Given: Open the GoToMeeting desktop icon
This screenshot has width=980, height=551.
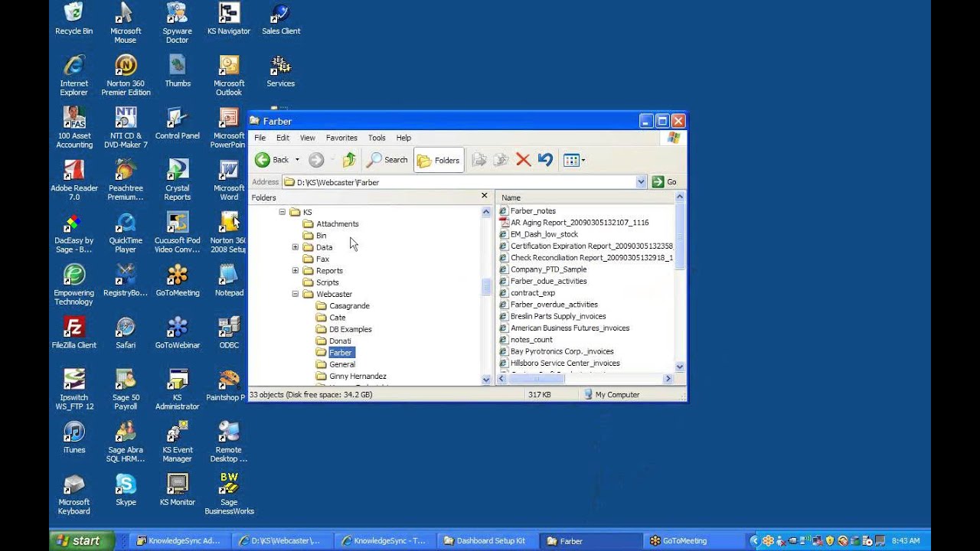Looking at the screenshot, I should pos(177,280).
